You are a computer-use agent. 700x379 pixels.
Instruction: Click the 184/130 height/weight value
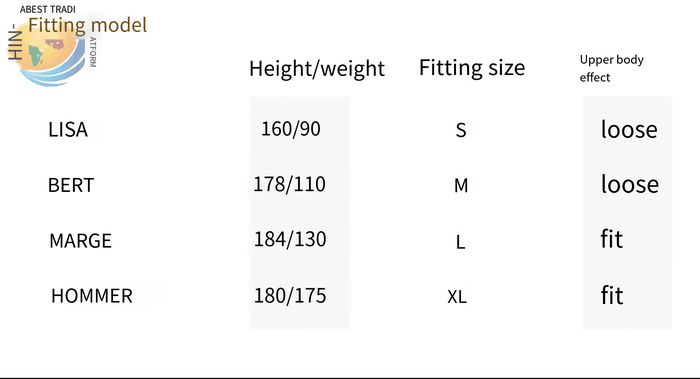(x=290, y=239)
